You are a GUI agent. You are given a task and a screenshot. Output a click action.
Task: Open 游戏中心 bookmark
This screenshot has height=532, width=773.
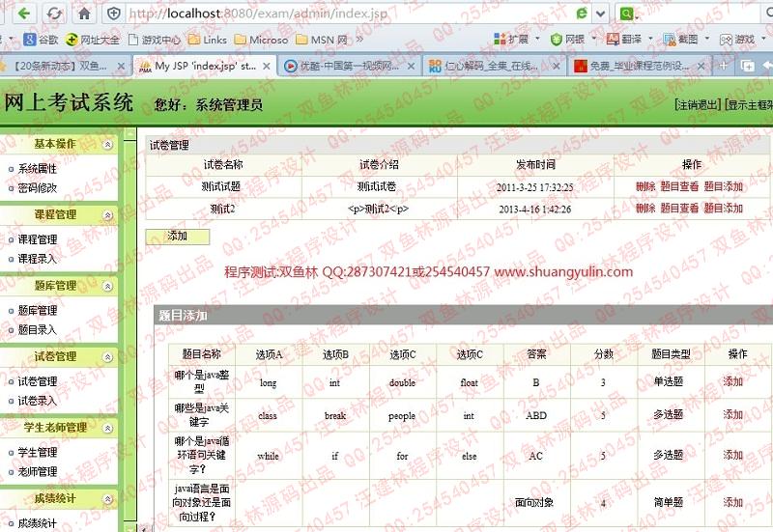[155, 40]
